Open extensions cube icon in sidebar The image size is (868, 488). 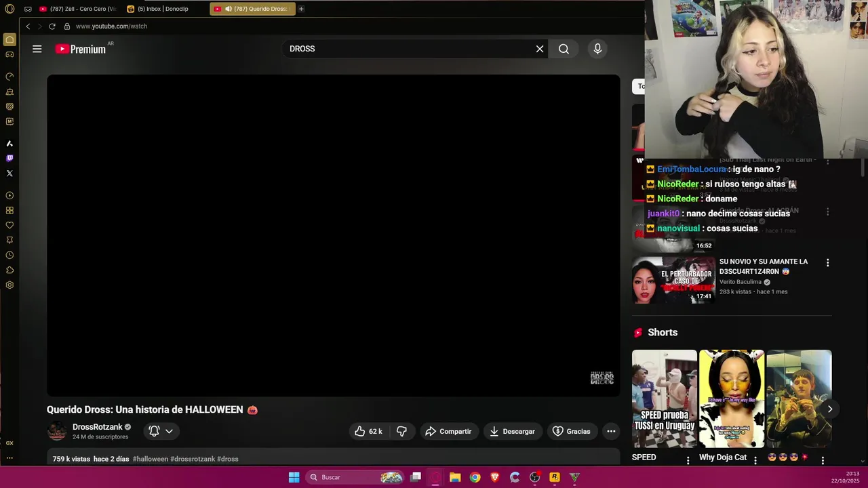point(9,270)
